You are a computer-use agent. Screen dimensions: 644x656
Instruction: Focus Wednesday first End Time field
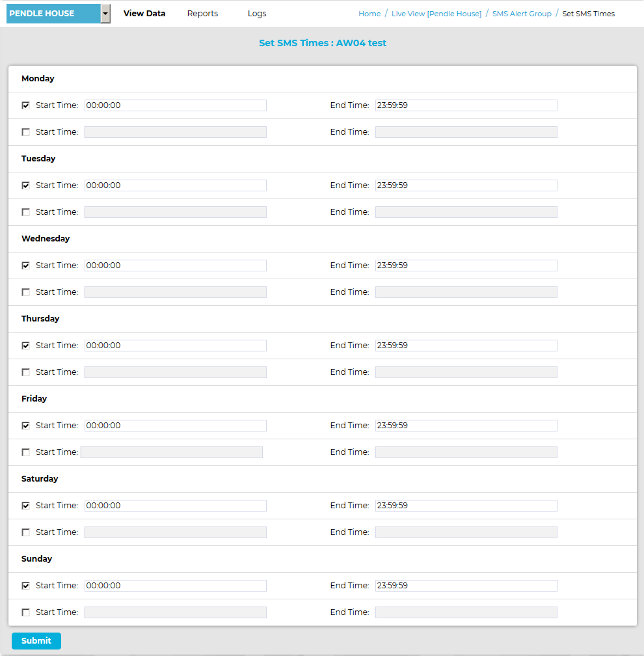tap(466, 266)
